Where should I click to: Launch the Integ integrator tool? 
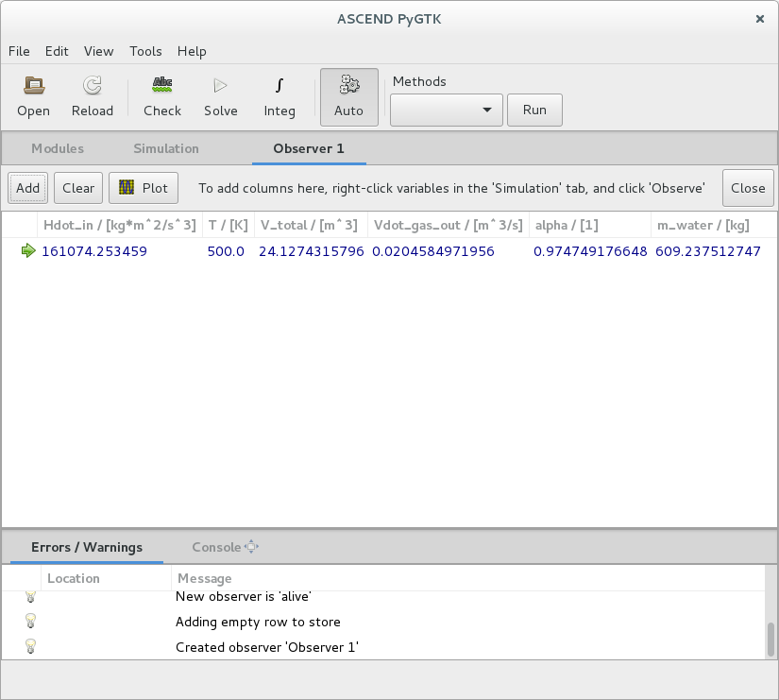(x=279, y=97)
